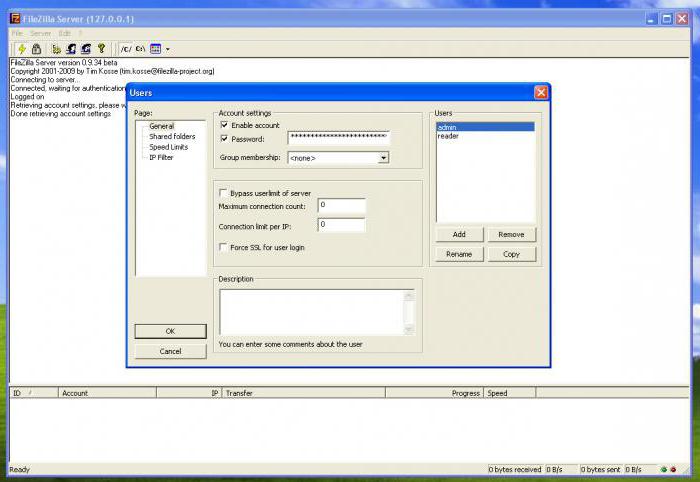Select the admin user in list

pyautogui.click(x=485, y=127)
